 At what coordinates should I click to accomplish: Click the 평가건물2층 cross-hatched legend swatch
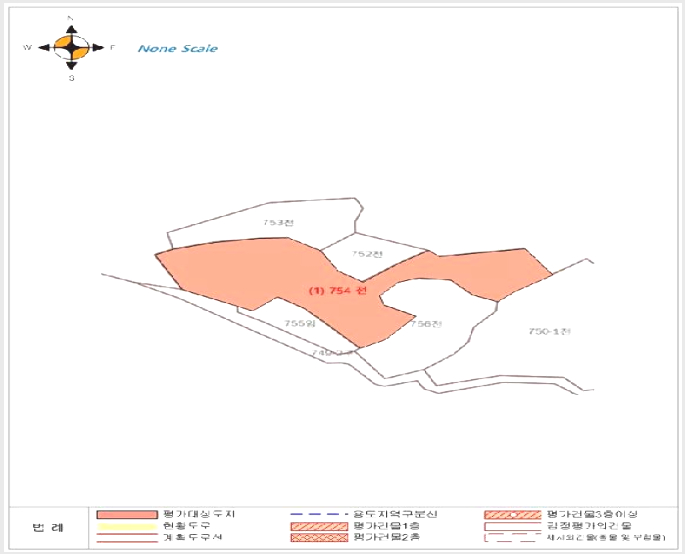[319, 537]
